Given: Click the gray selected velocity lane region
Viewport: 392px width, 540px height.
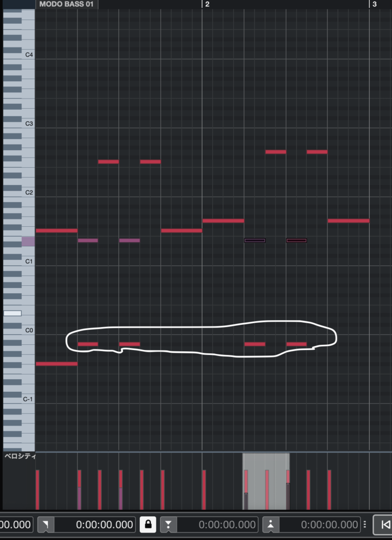Looking at the screenshot, I should point(266,481).
